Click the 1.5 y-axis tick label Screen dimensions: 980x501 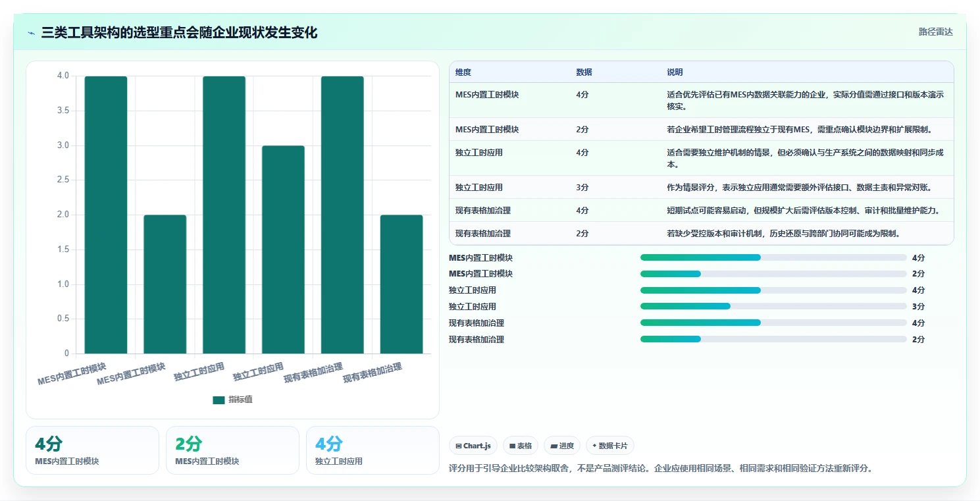(63, 250)
